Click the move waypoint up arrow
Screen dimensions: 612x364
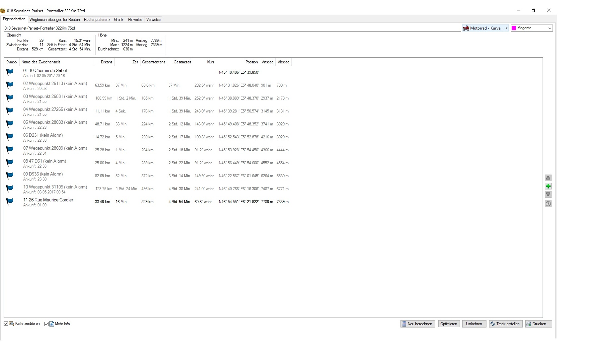(548, 178)
